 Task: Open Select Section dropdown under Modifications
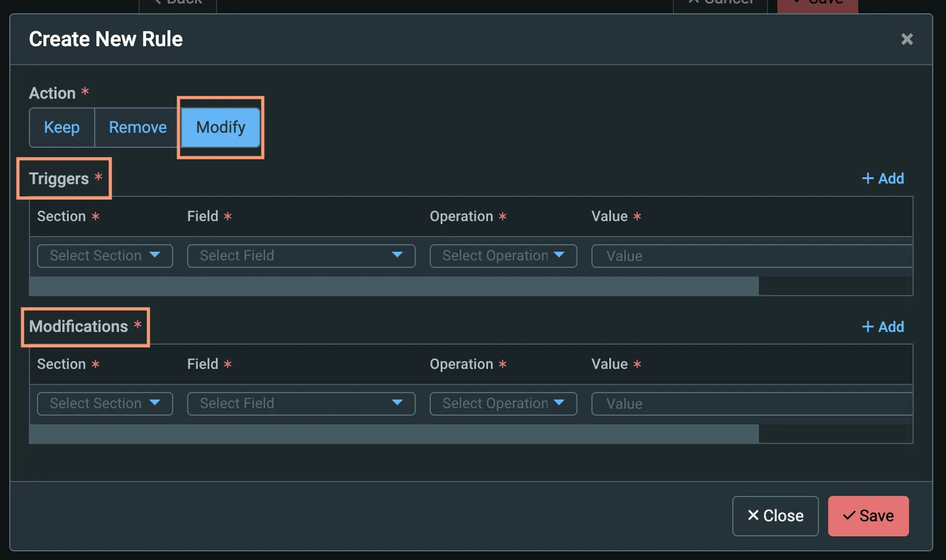[x=105, y=404]
